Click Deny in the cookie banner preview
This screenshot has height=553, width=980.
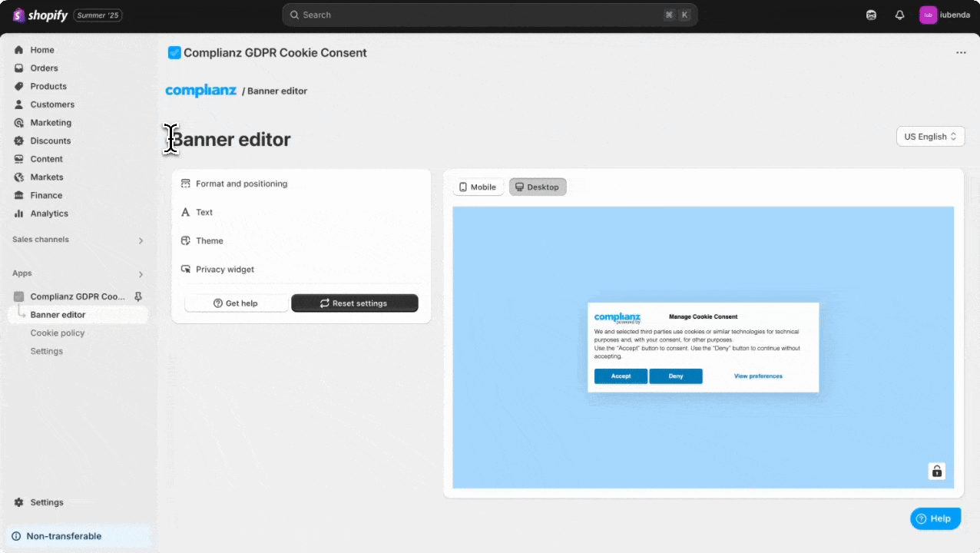pyautogui.click(x=676, y=376)
